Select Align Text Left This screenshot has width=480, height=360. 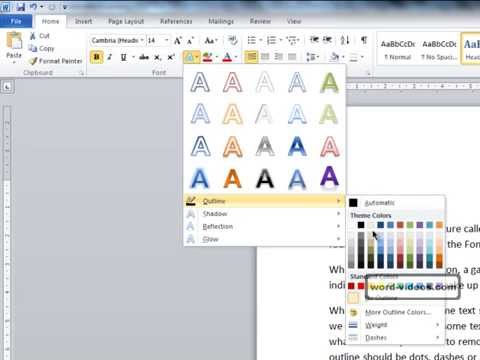point(251,57)
